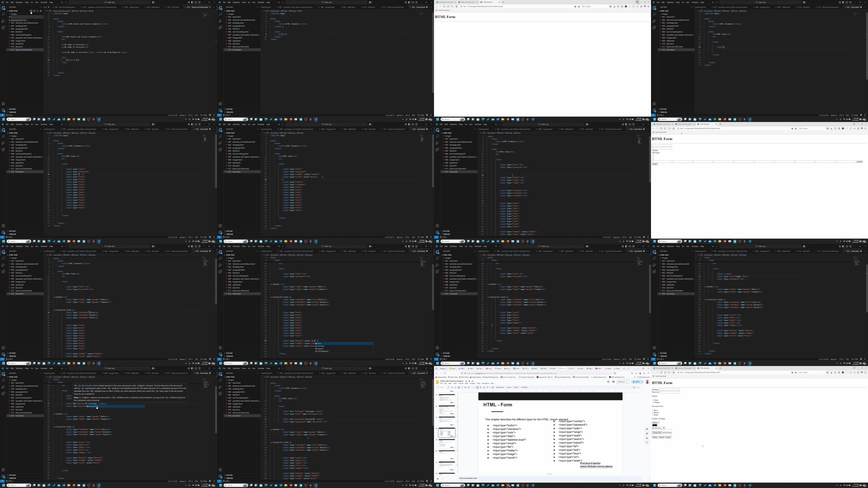Click checked Female radio in form lacking Gender label

(x=653, y=153)
